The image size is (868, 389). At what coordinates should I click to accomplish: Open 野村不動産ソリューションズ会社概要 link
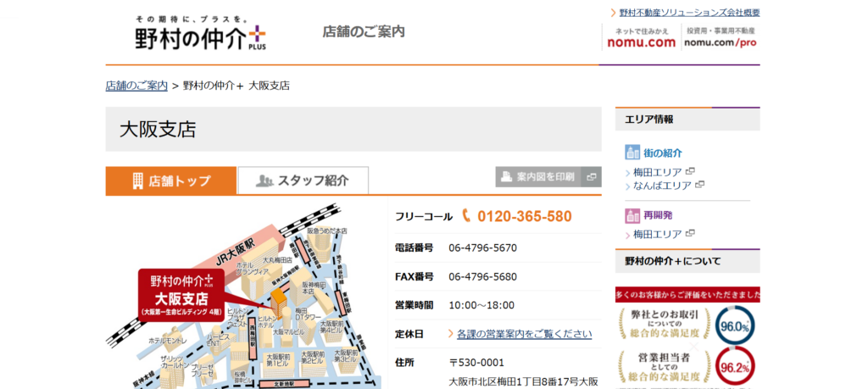click(689, 12)
